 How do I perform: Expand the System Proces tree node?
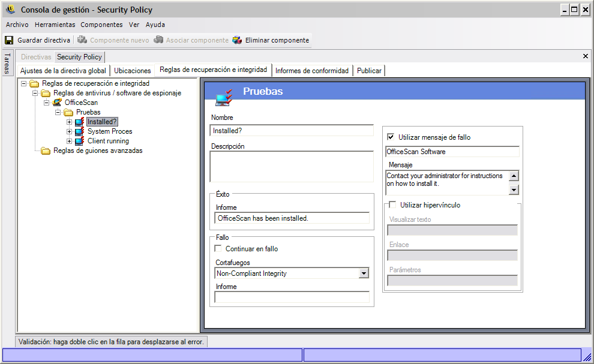[x=70, y=131]
